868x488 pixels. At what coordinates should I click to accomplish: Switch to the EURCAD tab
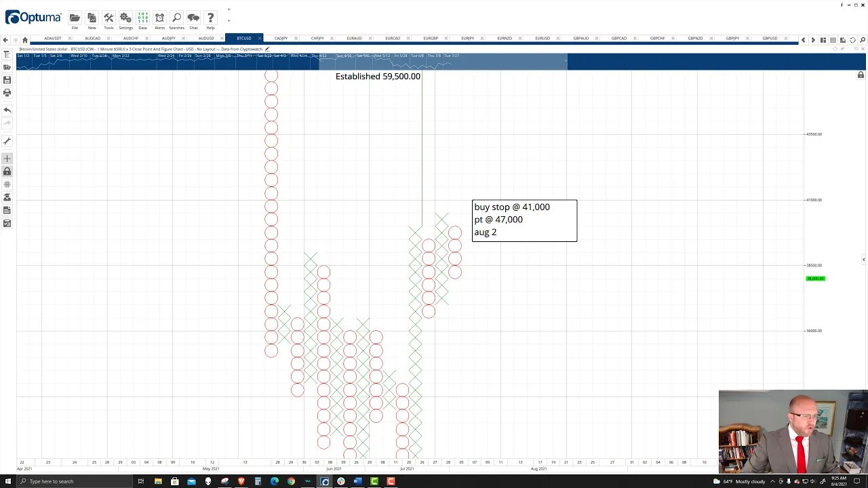393,39
